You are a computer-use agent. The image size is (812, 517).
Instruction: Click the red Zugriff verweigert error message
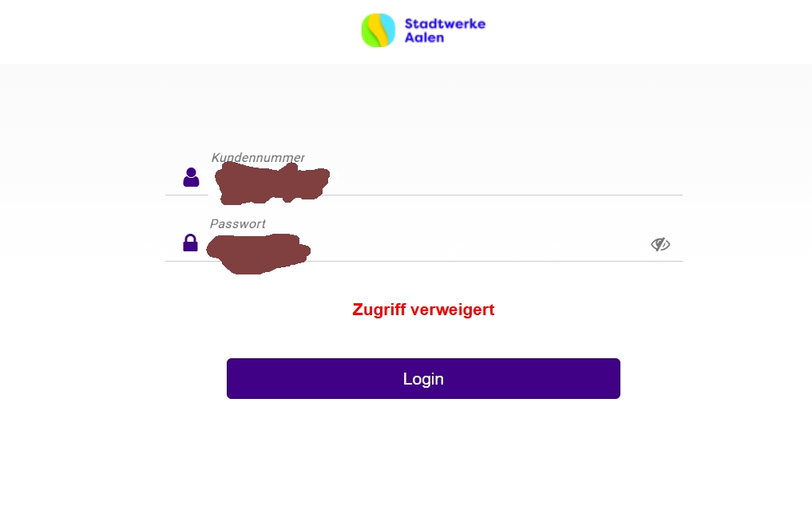click(x=424, y=310)
